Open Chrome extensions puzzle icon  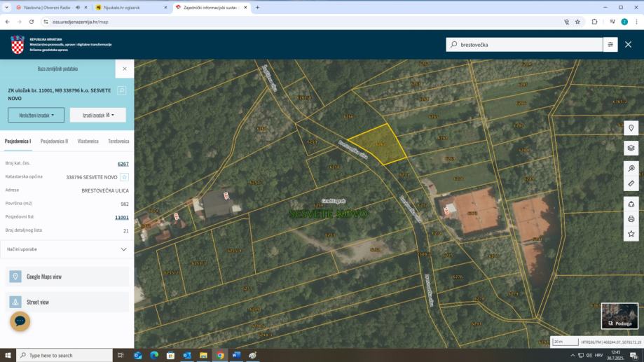click(x=594, y=22)
